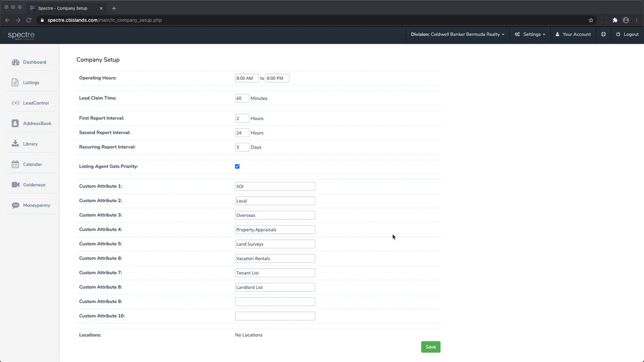This screenshot has height=362, width=644.
Task: Open the AddressBook contact icon
Action: coord(15,123)
